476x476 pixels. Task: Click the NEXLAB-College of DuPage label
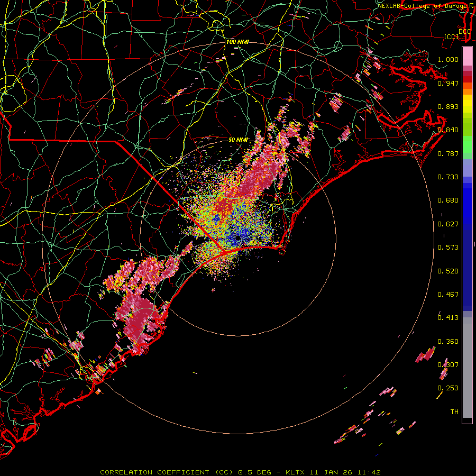(422, 6)
